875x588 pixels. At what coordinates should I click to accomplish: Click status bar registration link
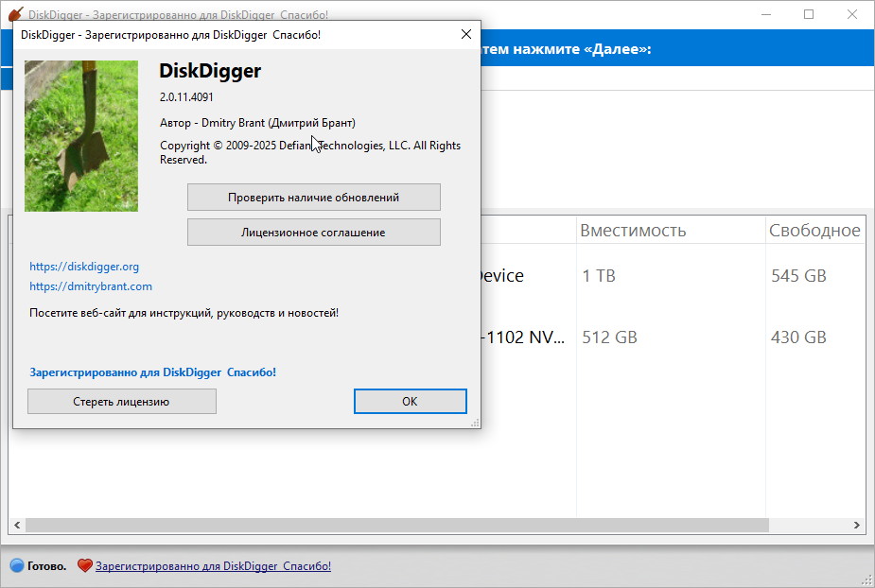213,565
